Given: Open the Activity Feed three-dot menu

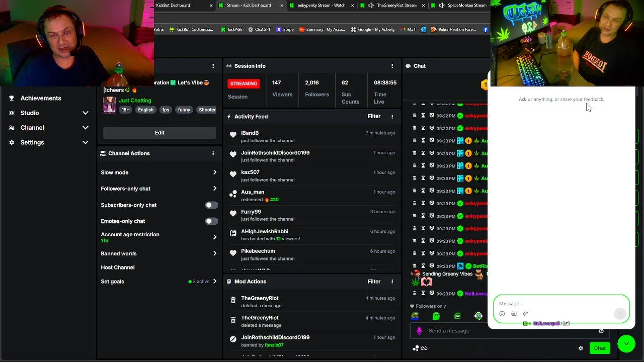Looking at the screenshot, I should coord(392,117).
